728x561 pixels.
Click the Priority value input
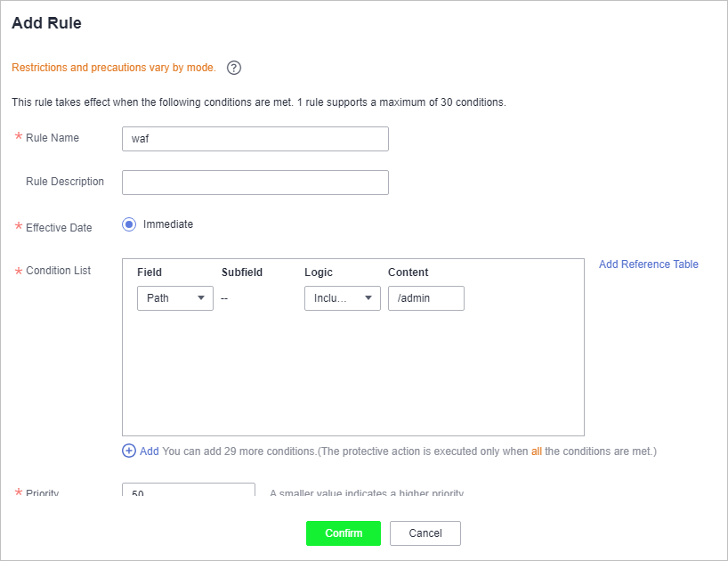coord(189,490)
